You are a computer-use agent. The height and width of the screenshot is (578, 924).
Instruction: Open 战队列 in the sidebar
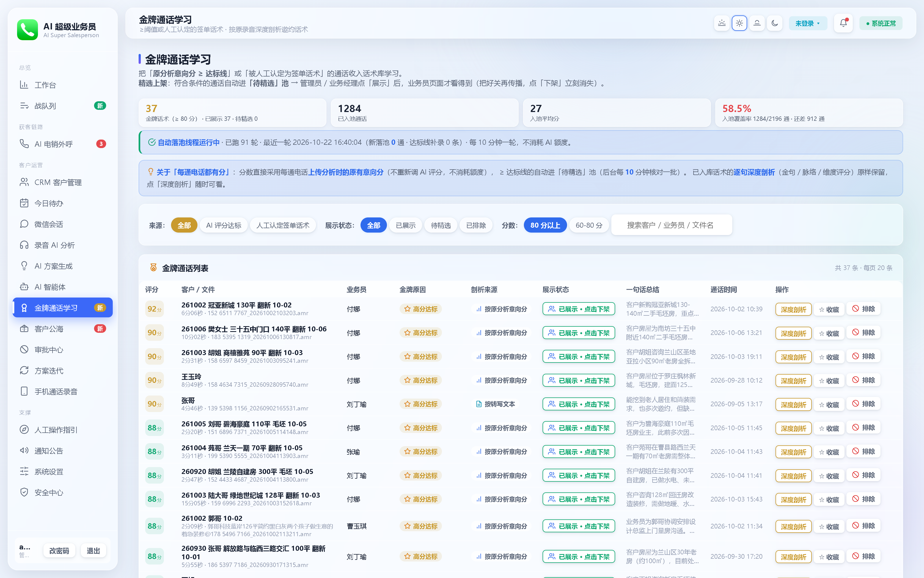point(63,106)
